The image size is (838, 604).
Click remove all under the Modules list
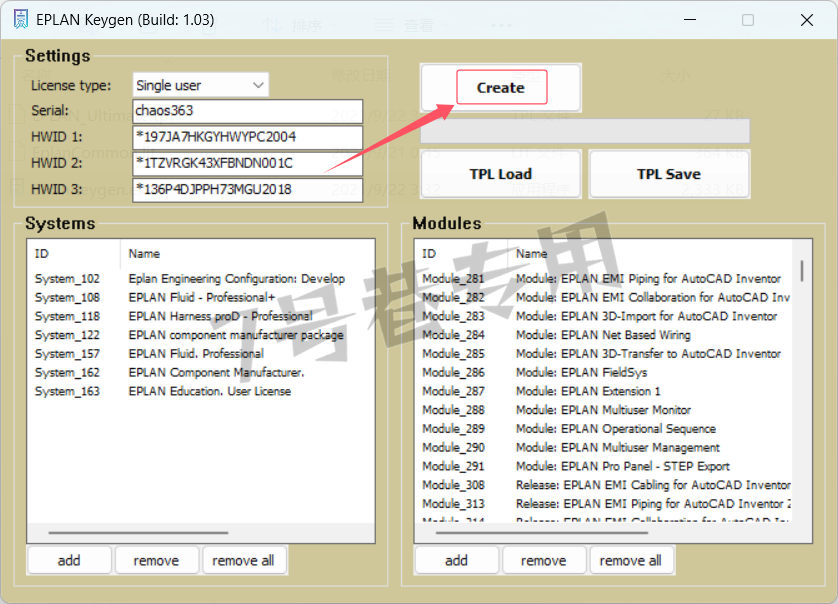point(631,560)
